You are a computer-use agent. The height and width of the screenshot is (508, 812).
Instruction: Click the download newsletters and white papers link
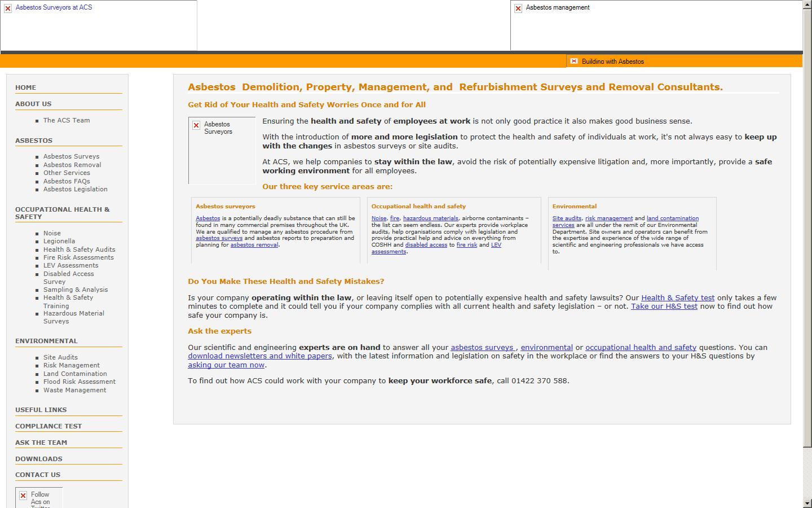coord(259,356)
